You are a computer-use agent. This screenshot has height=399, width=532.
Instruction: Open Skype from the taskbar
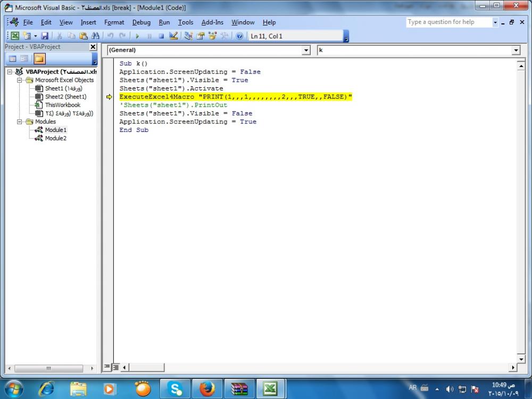(174, 389)
